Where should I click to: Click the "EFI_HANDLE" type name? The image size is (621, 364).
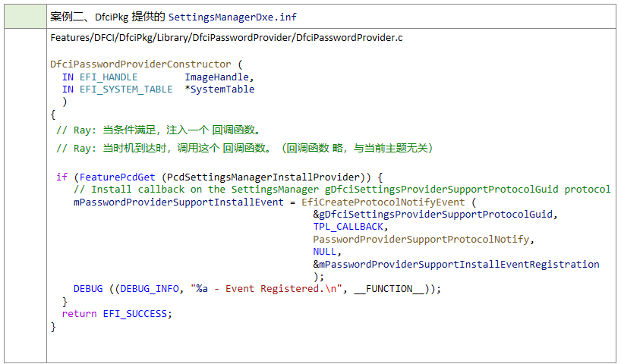tap(109, 77)
